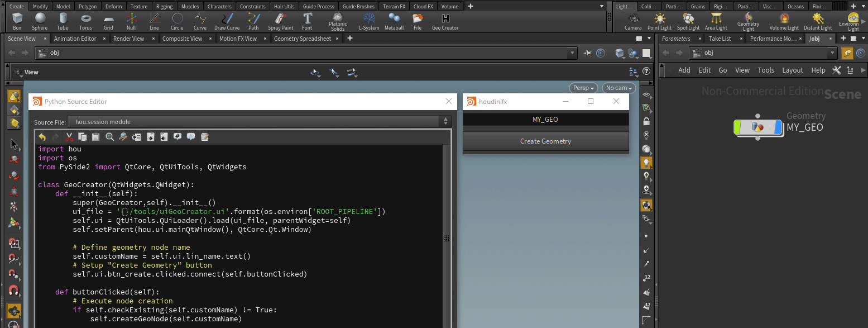The width and height of the screenshot is (868, 328).
Task: Select the Sphere shelf tool
Action: point(40,21)
